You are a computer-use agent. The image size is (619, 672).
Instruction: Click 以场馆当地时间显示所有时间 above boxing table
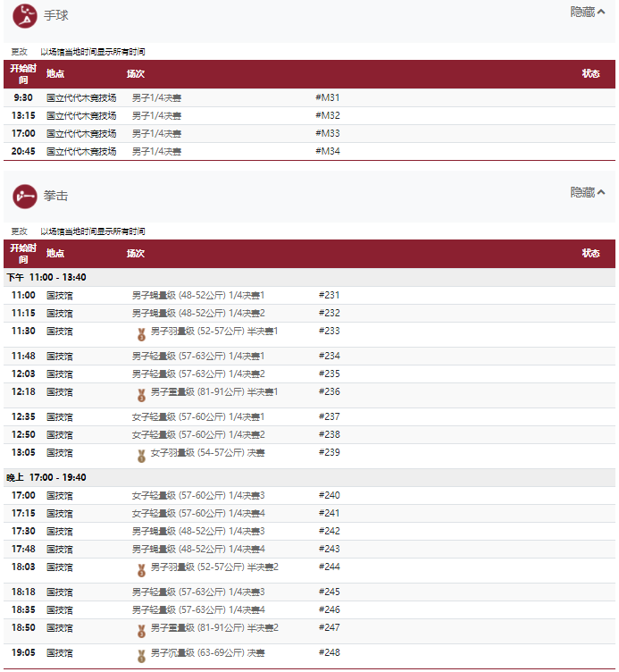93,231
